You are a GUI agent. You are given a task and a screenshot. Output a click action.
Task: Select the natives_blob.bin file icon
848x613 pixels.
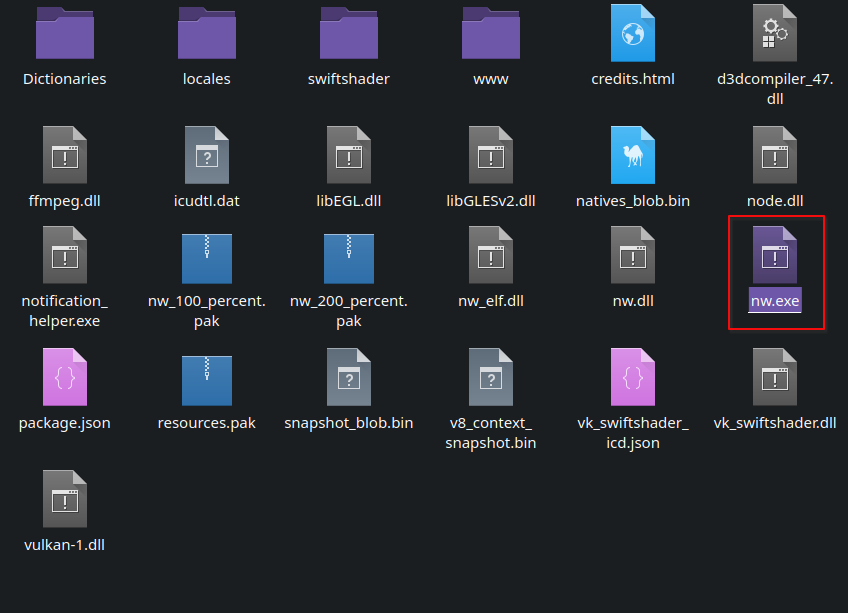pos(633,155)
